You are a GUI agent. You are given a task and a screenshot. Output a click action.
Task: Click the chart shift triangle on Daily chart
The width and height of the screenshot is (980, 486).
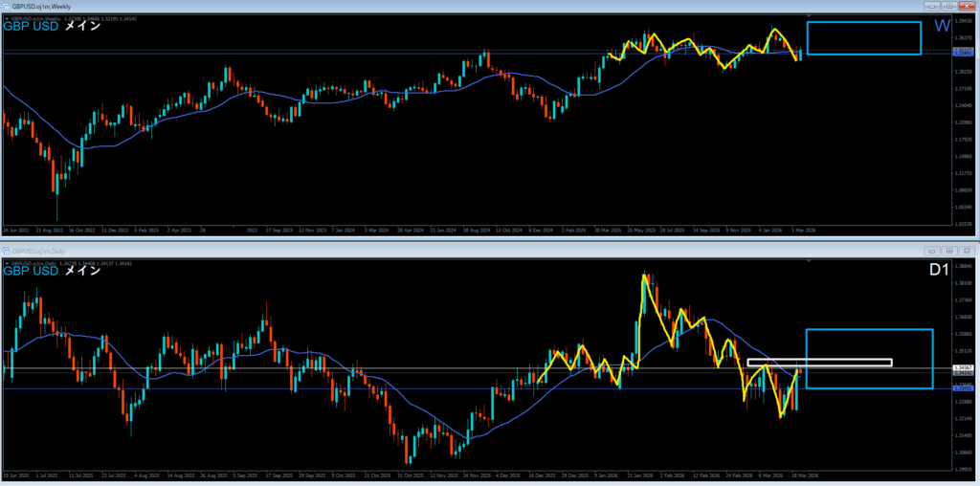coord(811,260)
